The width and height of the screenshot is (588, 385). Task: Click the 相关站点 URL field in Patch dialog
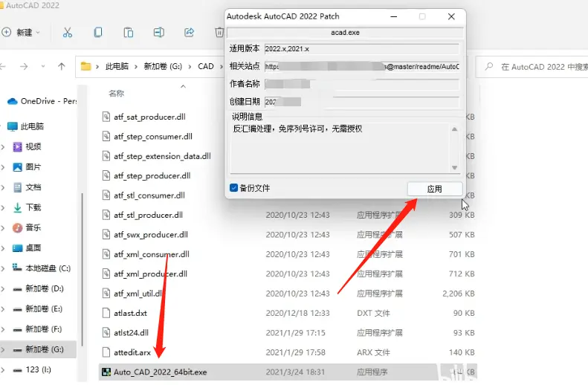coord(361,67)
